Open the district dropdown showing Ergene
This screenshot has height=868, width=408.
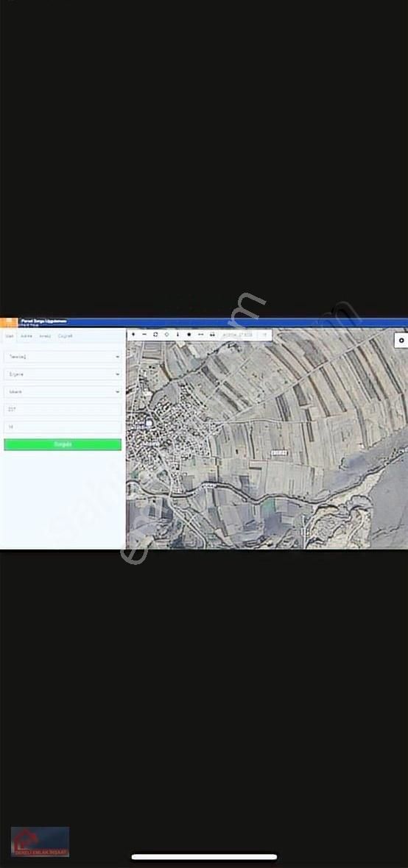click(x=63, y=374)
